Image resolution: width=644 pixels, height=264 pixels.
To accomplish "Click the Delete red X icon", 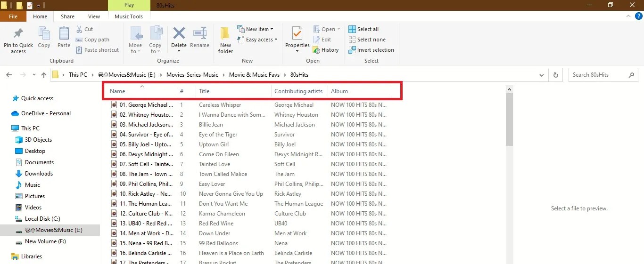I will (x=179, y=33).
